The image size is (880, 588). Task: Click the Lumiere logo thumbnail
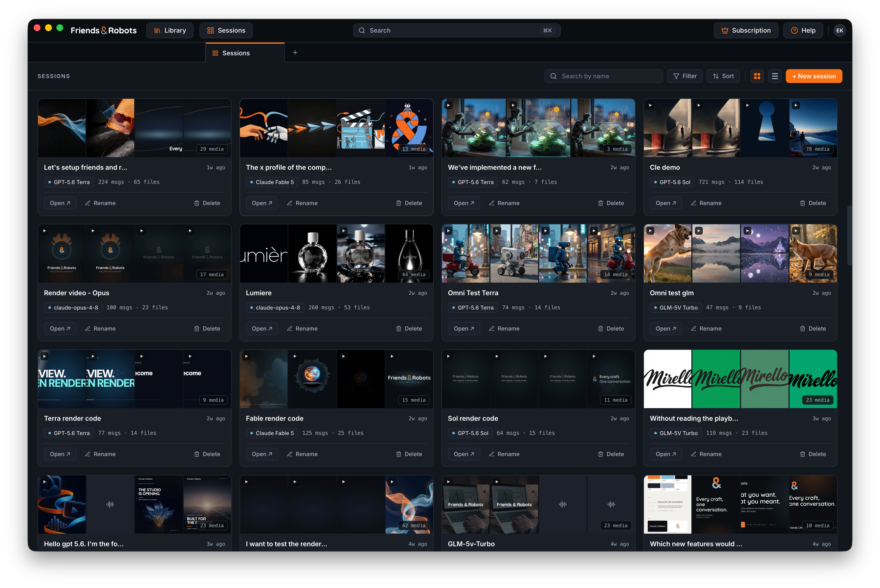coord(264,253)
